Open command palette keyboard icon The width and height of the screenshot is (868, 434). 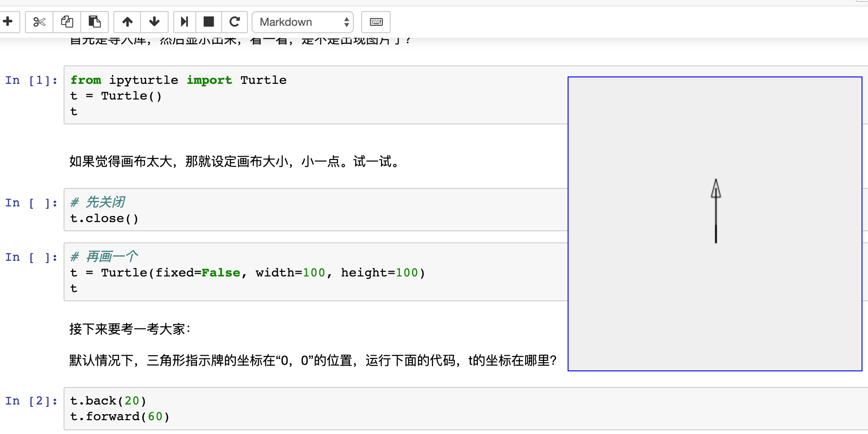[x=376, y=22]
